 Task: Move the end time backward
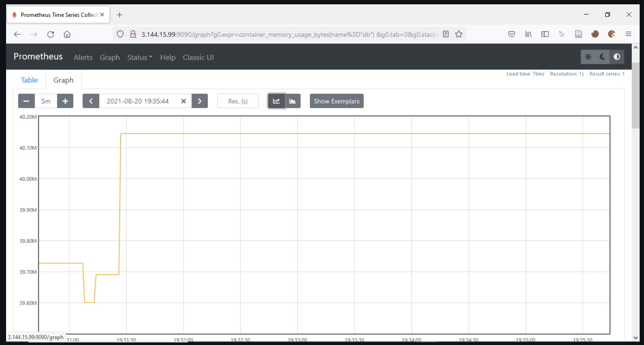[91, 101]
